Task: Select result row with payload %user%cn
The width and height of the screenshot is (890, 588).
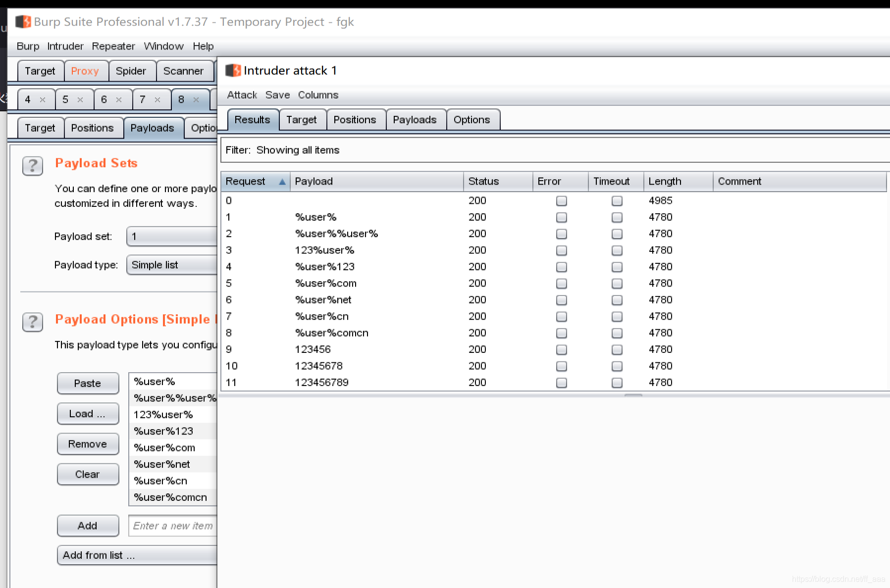Action: (555, 316)
